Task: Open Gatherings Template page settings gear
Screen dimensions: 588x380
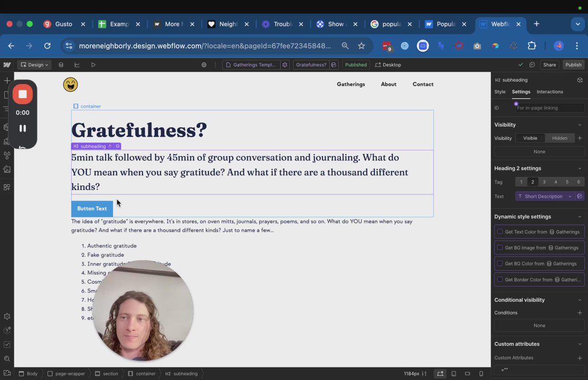Action: coord(284,65)
